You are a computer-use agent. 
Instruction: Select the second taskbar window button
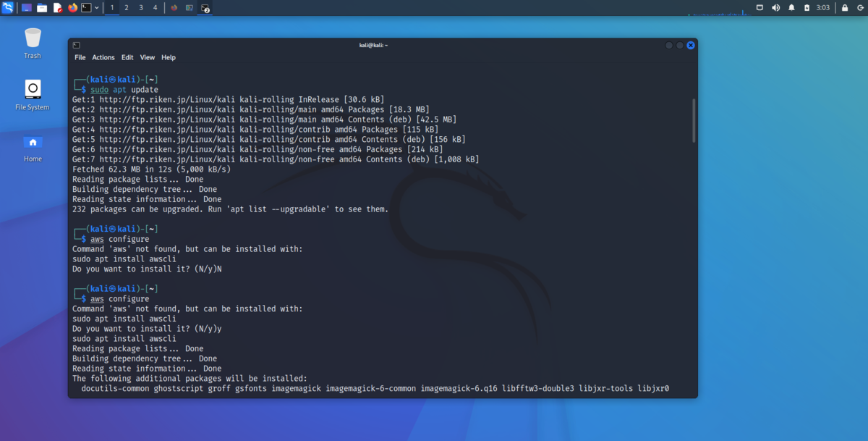(x=190, y=8)
